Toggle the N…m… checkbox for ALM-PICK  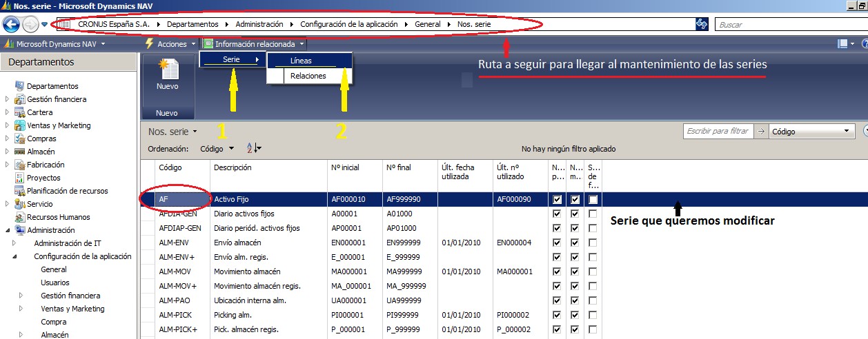[x=575, y=316]
